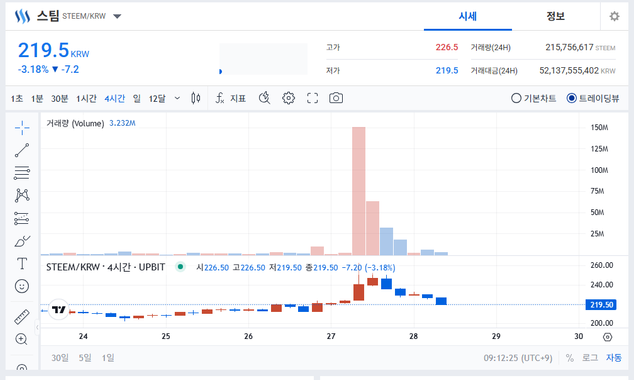
Task: Select the ruler measure tool
Action: (22, 317)
